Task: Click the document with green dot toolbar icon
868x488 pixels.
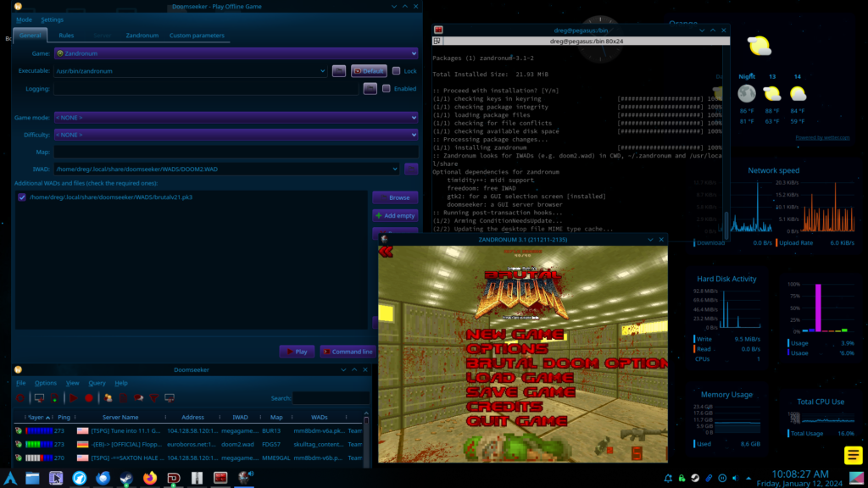Action: 55,398
